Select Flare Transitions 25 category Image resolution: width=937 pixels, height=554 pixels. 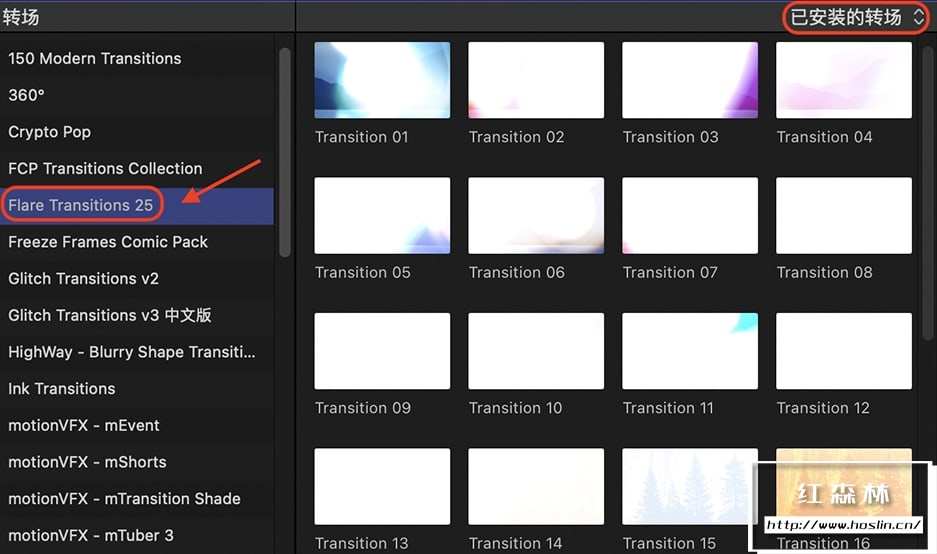(x=137, y=206)
